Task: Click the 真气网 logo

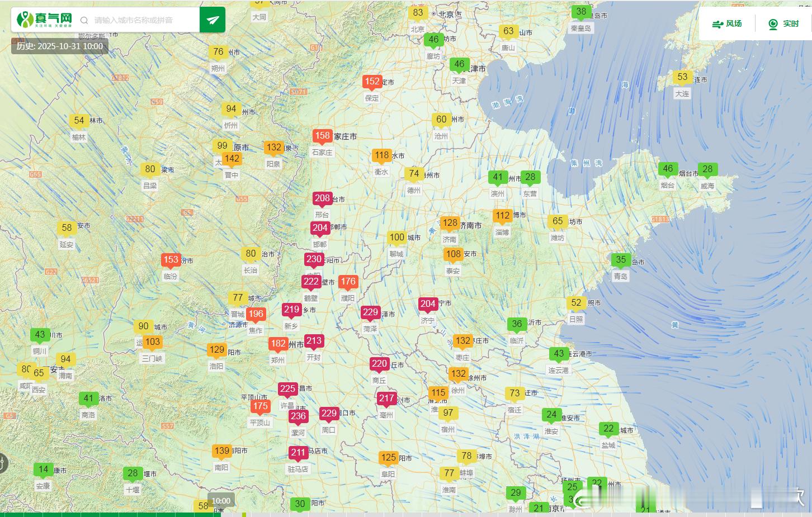Action: pos(45,20)
